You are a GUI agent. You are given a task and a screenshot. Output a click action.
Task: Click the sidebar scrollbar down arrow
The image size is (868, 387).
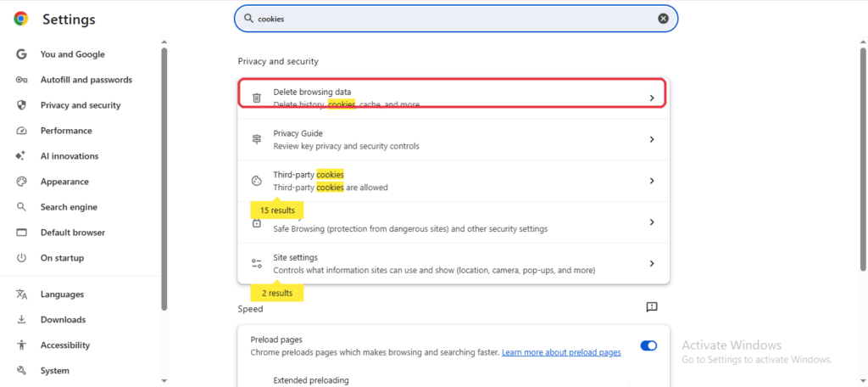164,381
